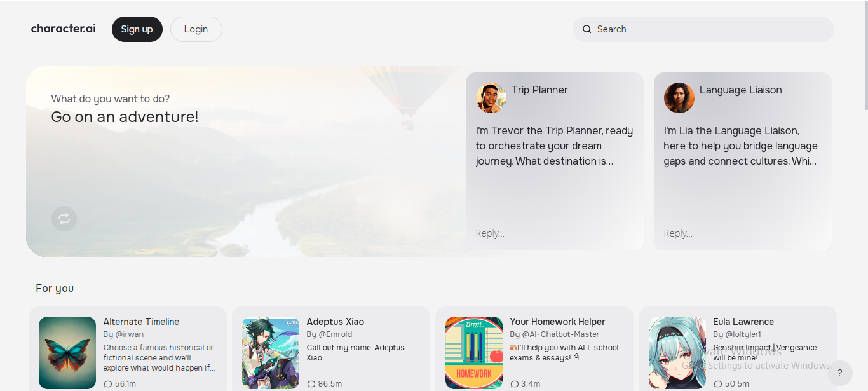Click the For you section heading
868x391 pixels.
(55, 289)
